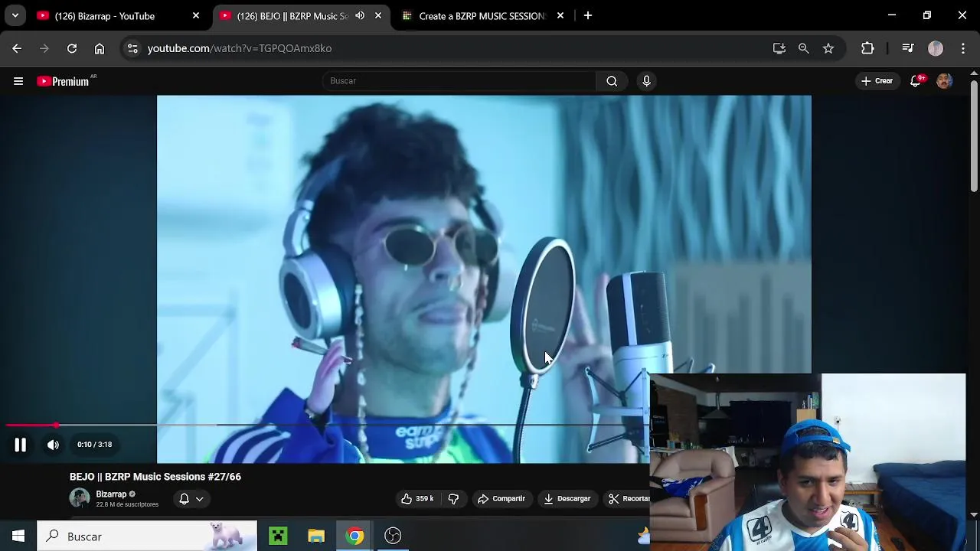Mute the video volume
Image resolution: width=980 pixels, height=551 pixels.
coord(53,445)
